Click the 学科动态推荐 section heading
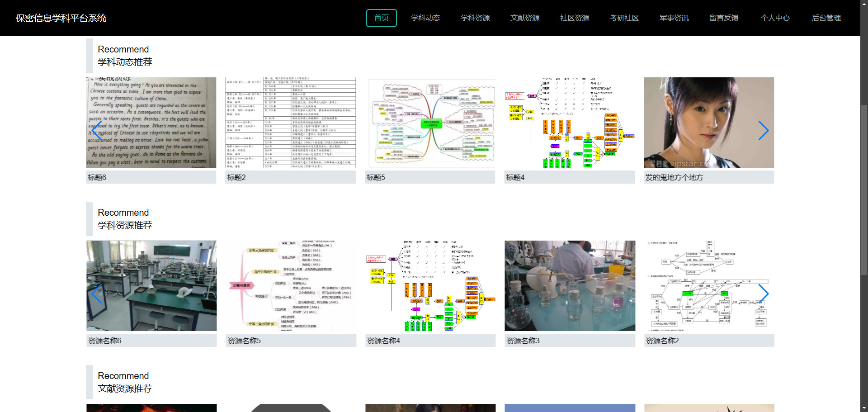Screen dimensions: 868x412 tap(125, 62)
